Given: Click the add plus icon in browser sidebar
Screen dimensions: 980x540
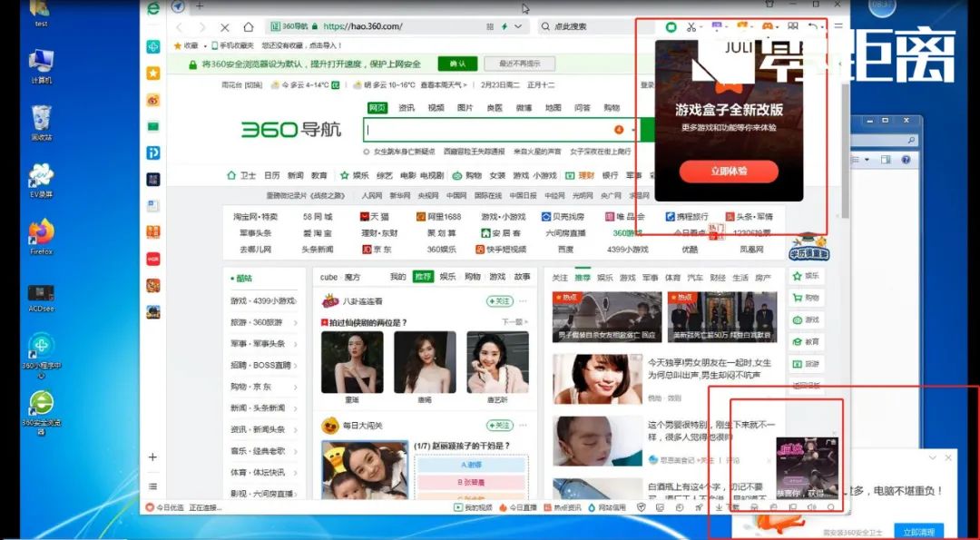Looking at the screenshot, I should [x=152, y=457].
